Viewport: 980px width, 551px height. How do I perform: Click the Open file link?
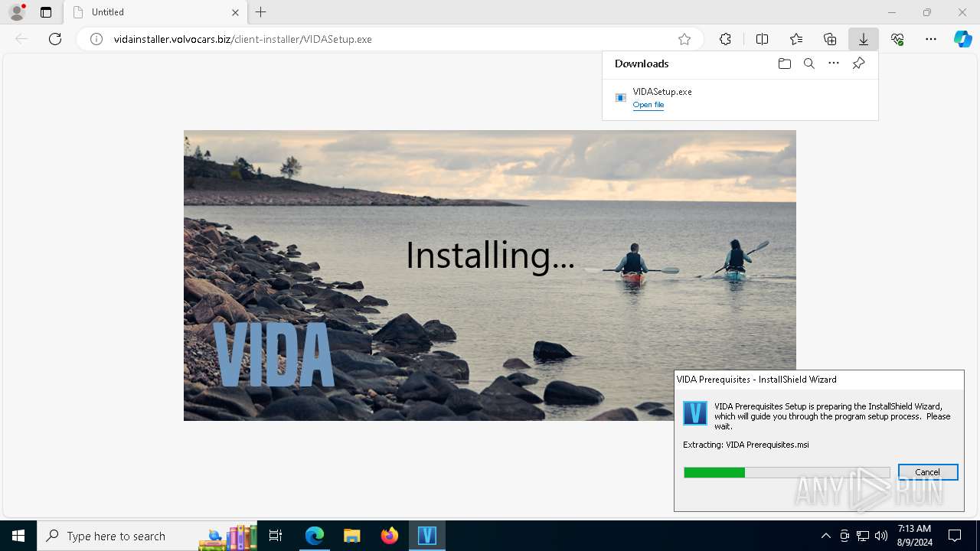[x=648, y=105]
